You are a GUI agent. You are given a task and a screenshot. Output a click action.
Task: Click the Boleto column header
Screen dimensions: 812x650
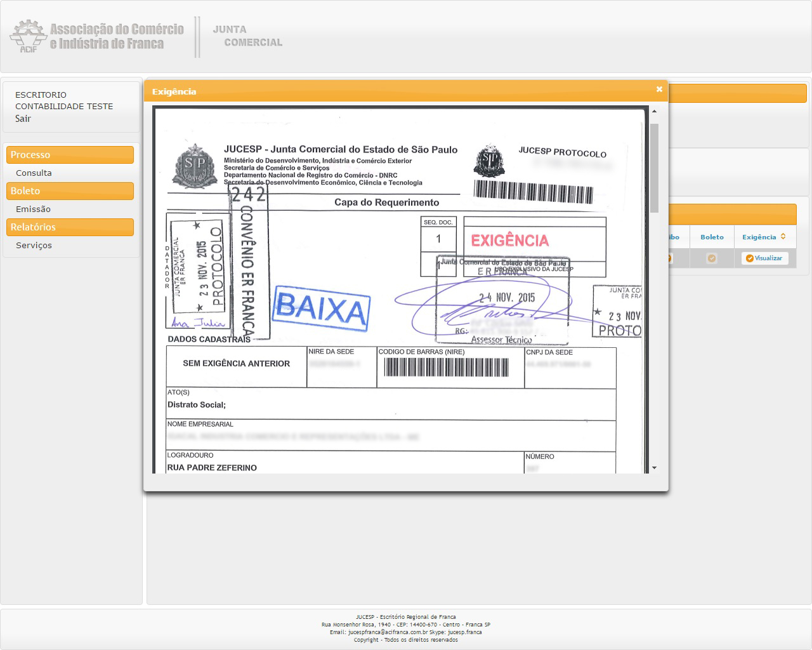[x=712, y=237]
